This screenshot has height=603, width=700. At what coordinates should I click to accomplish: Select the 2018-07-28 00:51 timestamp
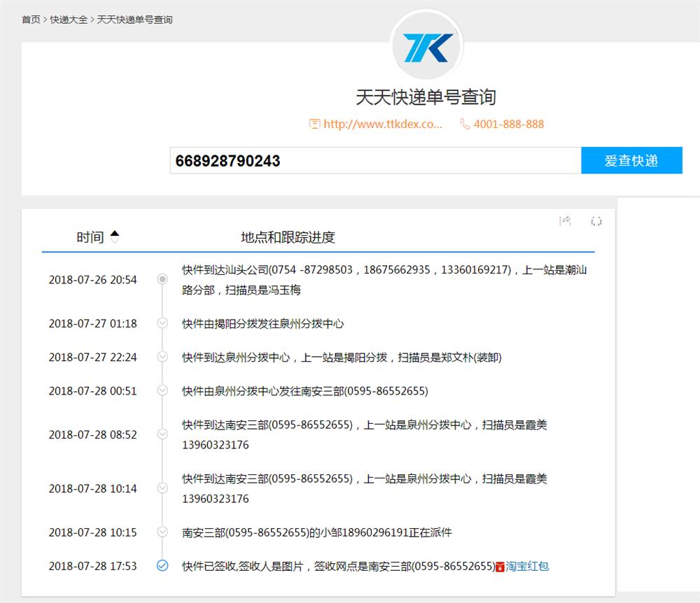(x=93, y=391)
